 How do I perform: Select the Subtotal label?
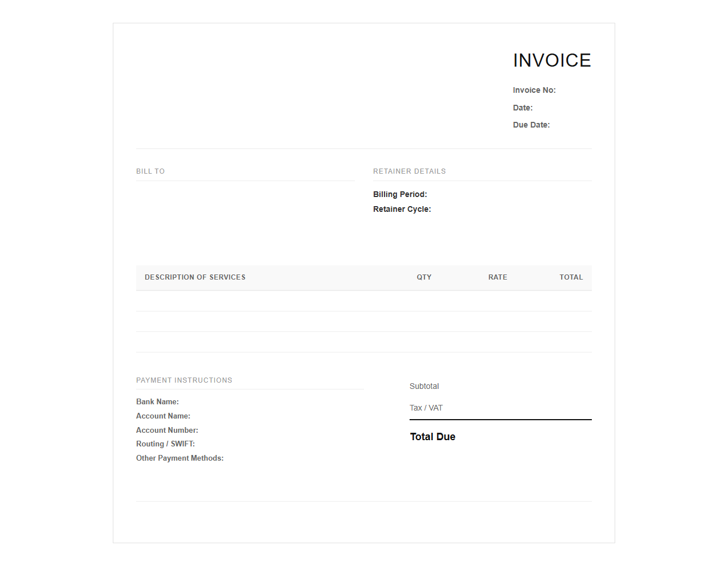[424, 386]
